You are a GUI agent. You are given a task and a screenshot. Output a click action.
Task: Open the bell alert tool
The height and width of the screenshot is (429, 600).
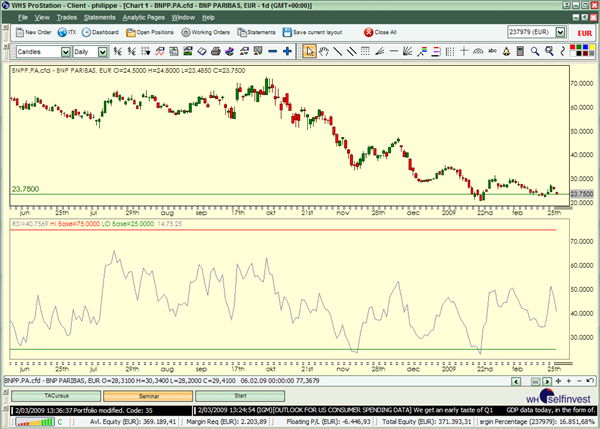pyautogui.click(x=506, y=51)
